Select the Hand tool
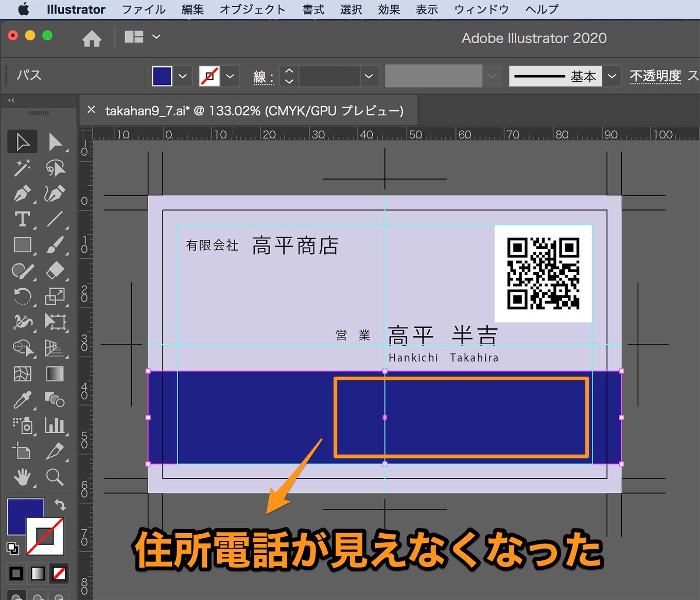Screen dimensions: 700x600 point(23,478)
